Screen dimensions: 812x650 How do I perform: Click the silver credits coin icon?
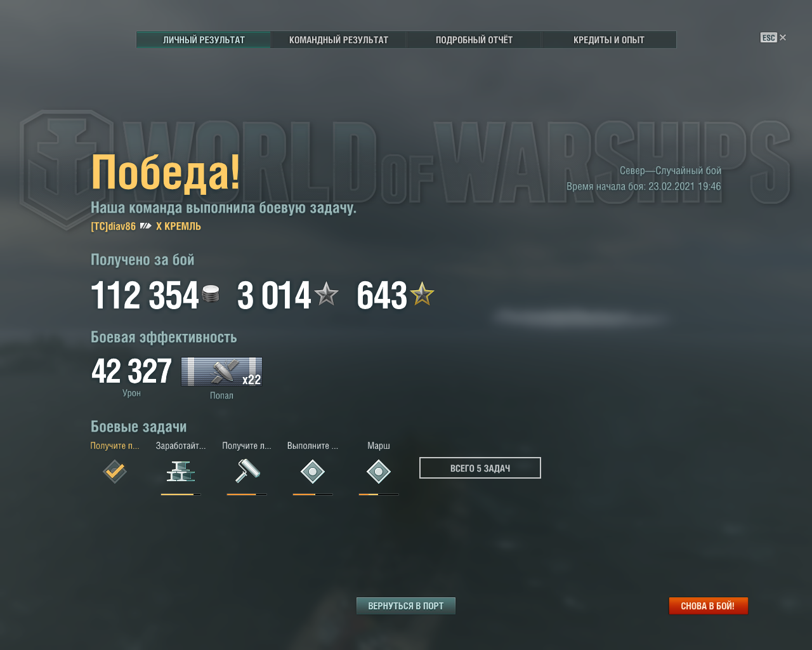pyautogui.click(x=211, y=294)
